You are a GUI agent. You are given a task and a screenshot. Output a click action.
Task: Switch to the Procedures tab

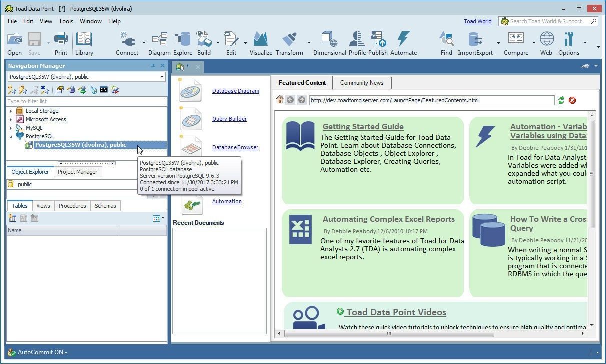point(72,206)
